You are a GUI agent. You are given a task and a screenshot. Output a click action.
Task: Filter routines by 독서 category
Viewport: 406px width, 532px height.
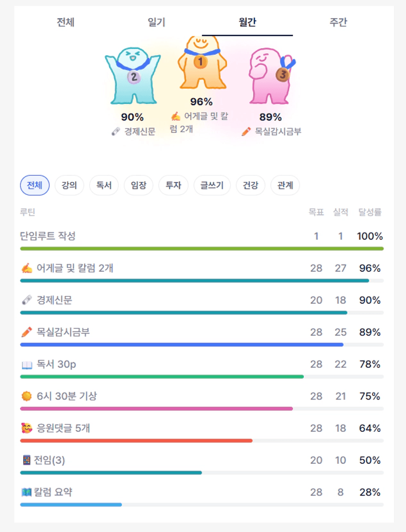104,186
